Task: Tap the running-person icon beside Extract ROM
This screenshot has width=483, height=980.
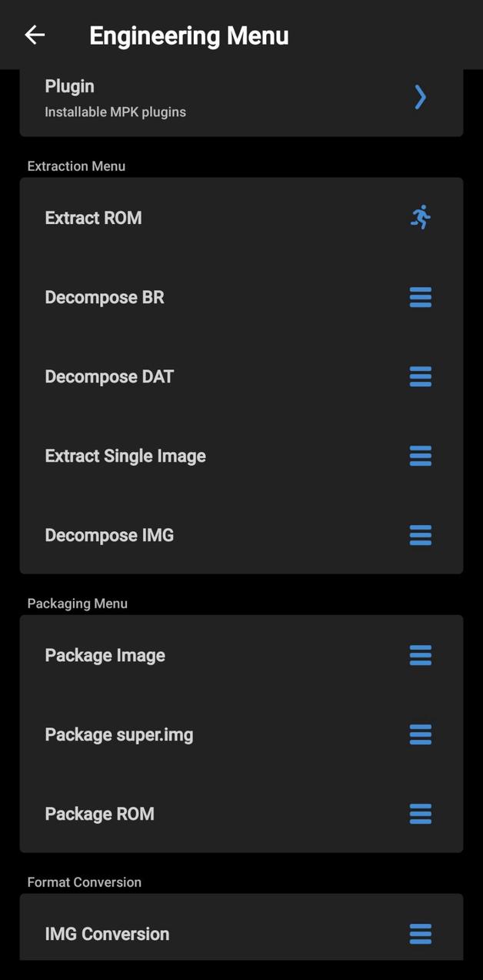Action: tap(420, 218)
